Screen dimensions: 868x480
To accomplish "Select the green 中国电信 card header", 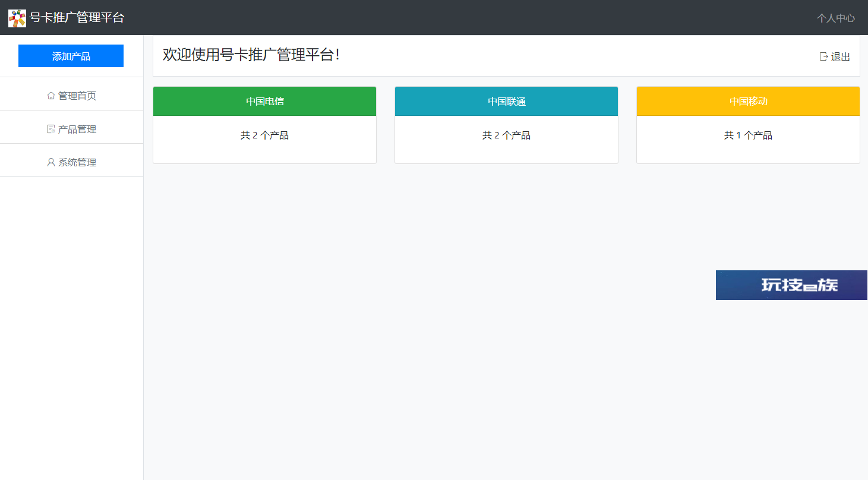I will tap(264, 101).
